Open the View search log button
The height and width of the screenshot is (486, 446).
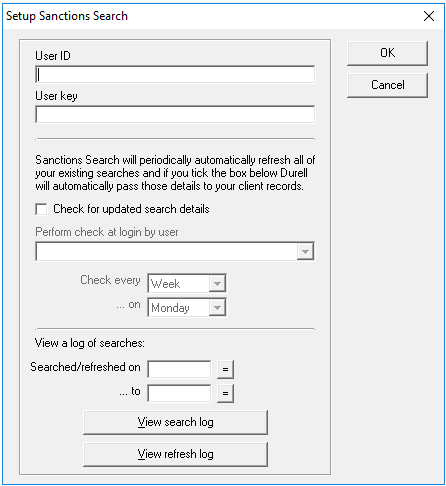[175, 422]
